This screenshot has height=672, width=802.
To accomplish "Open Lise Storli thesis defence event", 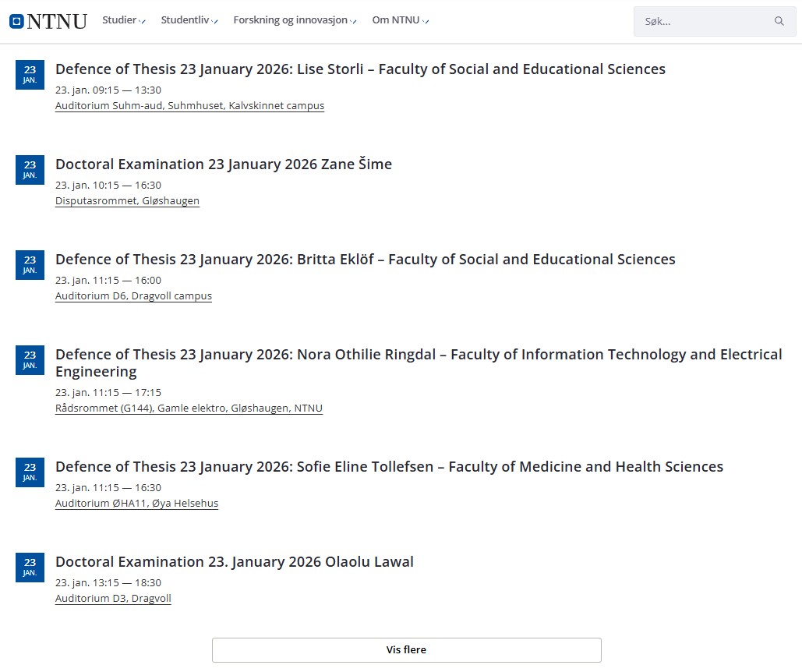I will tap(360, 69).
